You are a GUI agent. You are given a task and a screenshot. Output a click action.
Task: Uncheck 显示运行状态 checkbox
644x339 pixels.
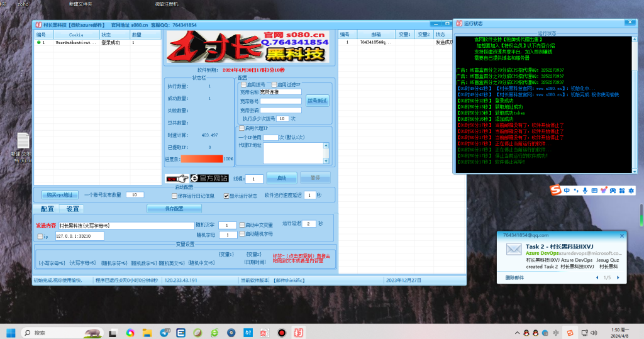click(x=226, y=196)
